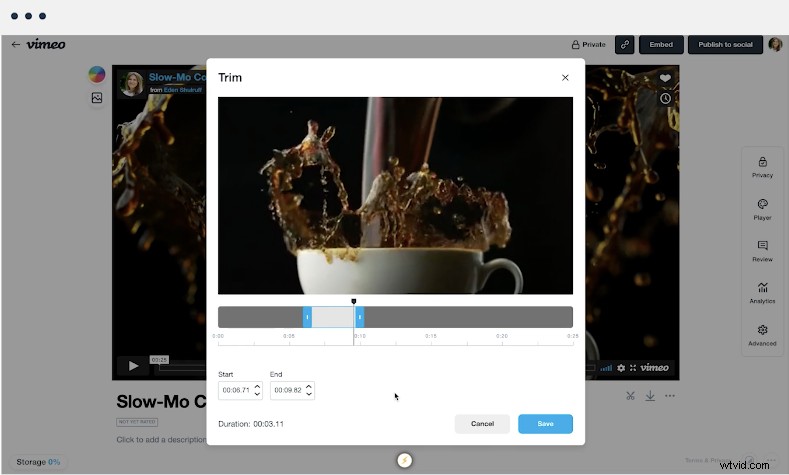Click the trim preview video frame
Screen dimensions: 789x475
pos(395,195)
